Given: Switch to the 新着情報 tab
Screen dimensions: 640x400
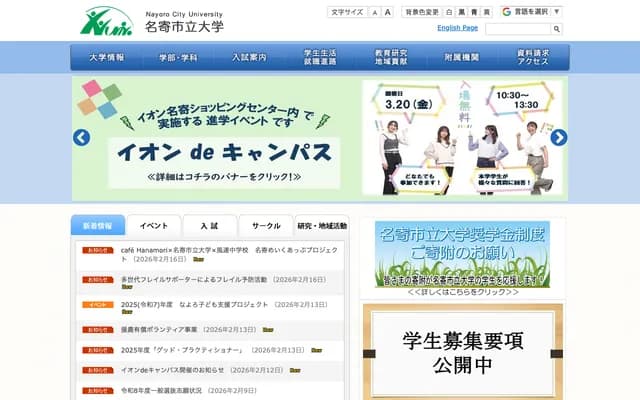Looking at the screenshot, I should pos(98,226).
